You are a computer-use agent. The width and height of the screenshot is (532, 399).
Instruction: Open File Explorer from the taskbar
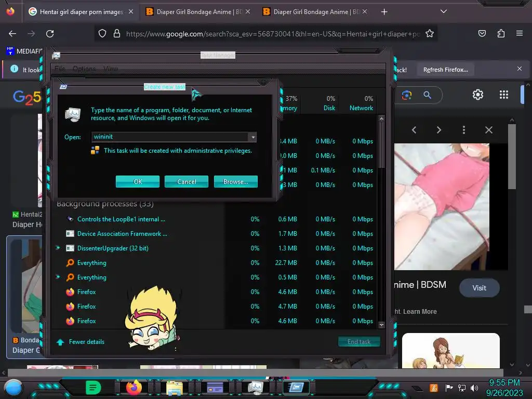[175, 388]
